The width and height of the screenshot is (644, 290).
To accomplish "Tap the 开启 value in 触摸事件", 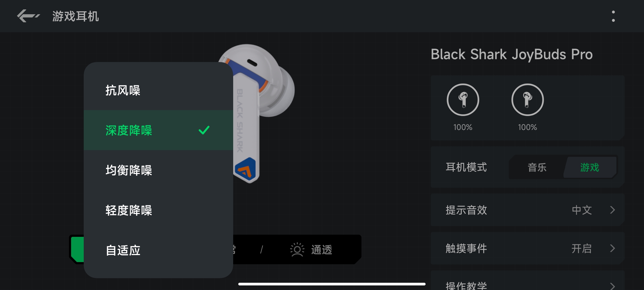I will coord(581,248).
